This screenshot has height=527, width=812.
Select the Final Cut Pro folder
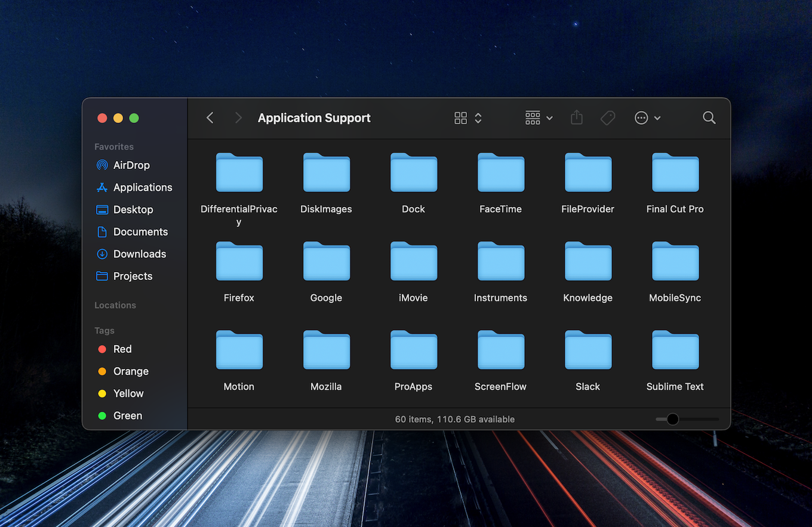tap(675, 173)
